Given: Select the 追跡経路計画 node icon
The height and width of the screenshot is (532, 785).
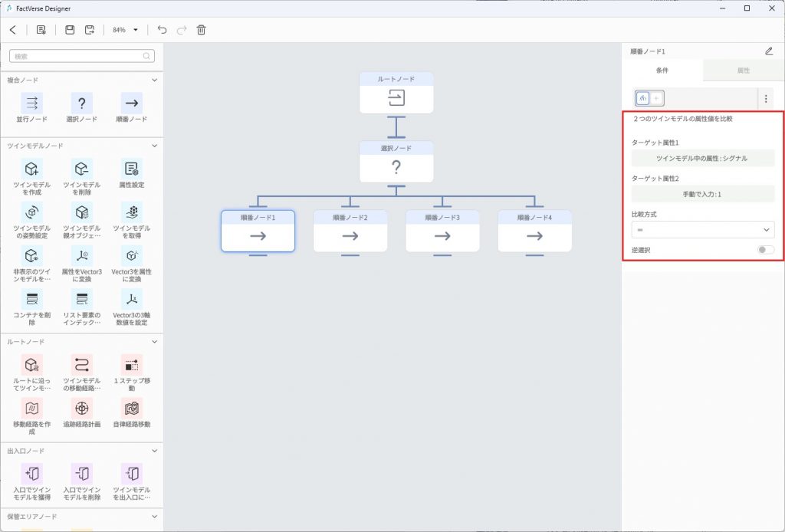Looking at the screenshot, I should tap(81, 408).
